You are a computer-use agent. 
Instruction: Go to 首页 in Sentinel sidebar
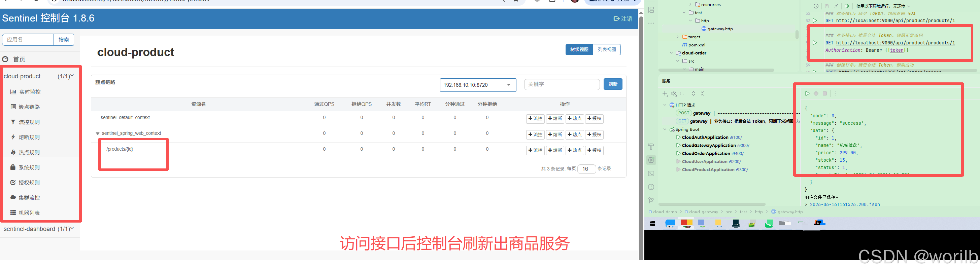(14, 59)
